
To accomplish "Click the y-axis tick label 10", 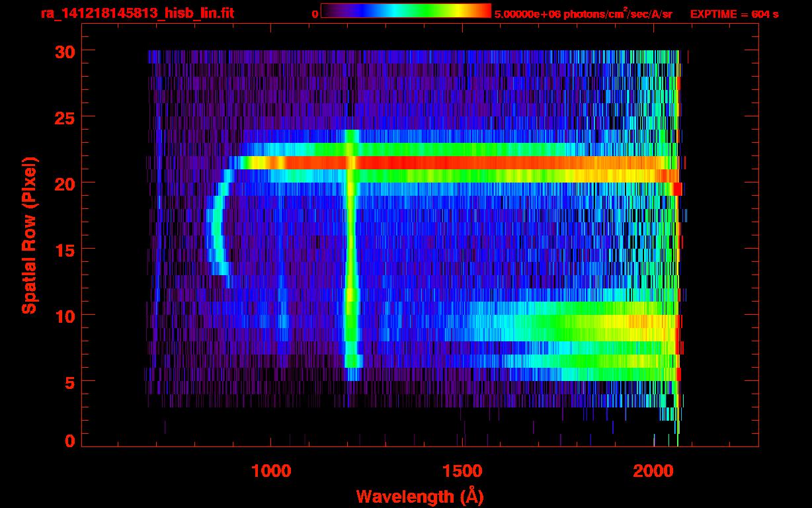I will click(65, 316).
